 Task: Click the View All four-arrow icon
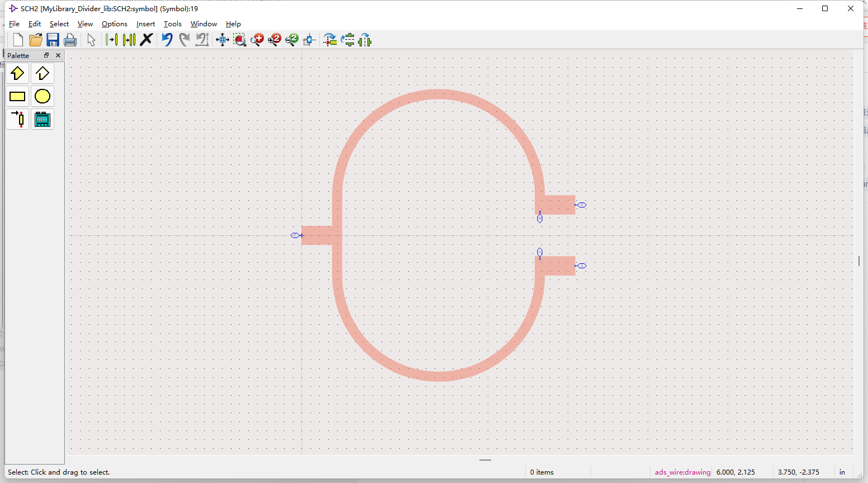coord(223,40)
